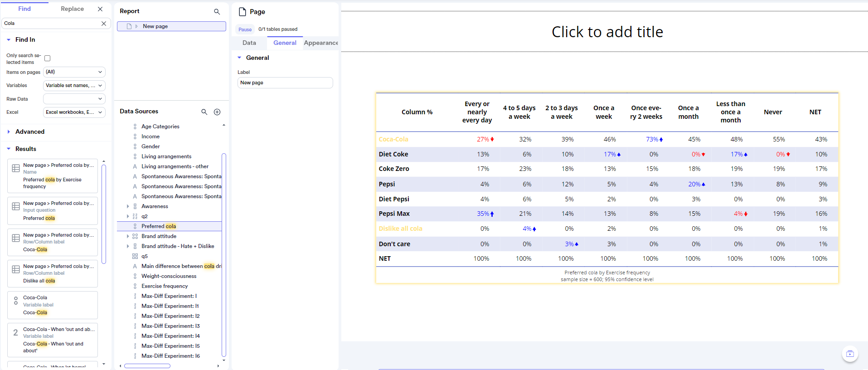The image size is (868, 370).
Task: Expand the Advanced section
Action: 9,132
